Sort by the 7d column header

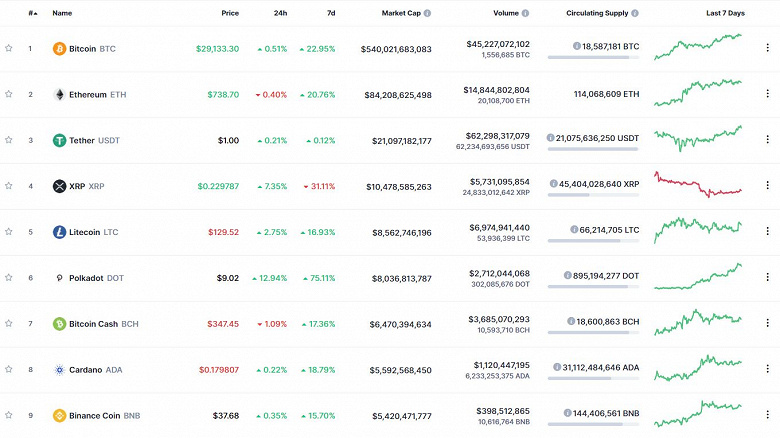pos(329,13)
